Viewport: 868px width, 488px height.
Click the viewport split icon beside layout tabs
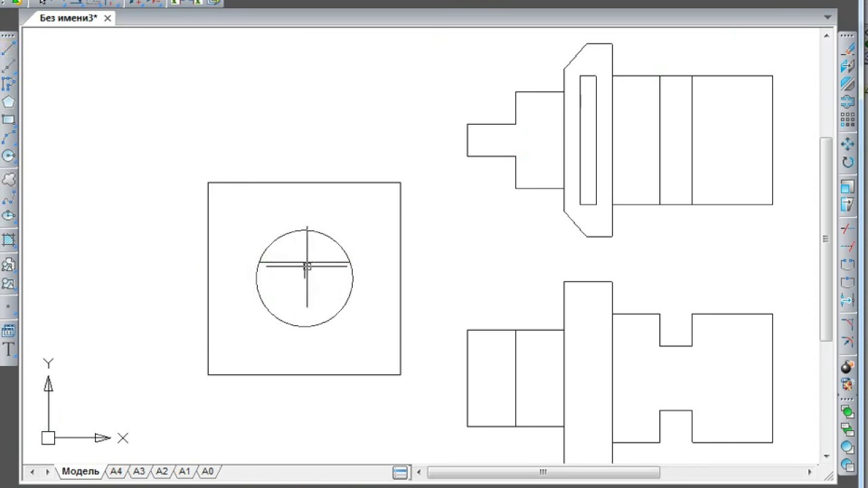pos(400,472)
